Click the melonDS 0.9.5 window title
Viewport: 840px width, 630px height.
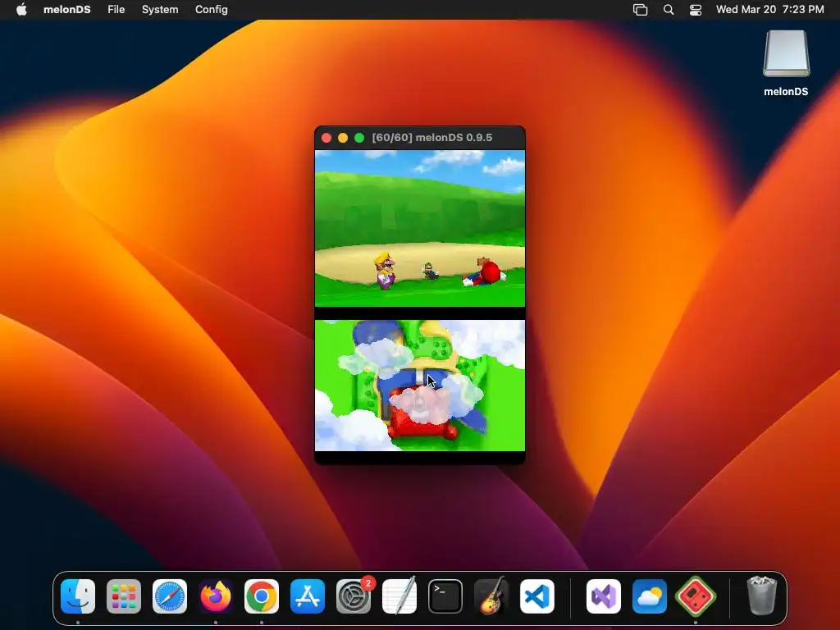(x=431, y=138)
